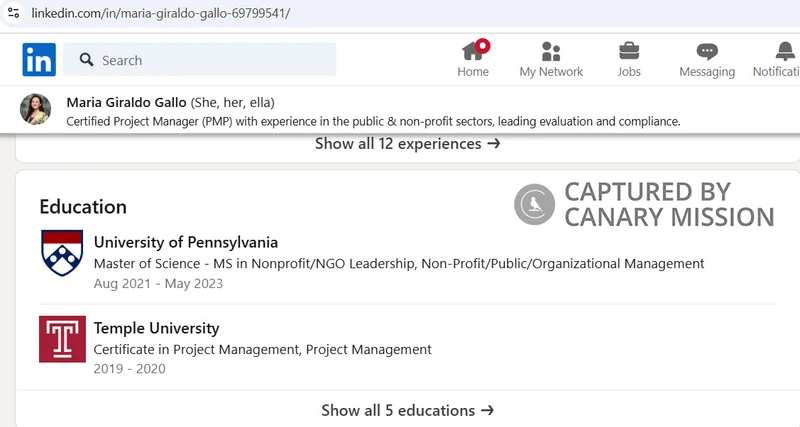Click the Temple University logo
800x427 pixels.
[x=62, y=339]
